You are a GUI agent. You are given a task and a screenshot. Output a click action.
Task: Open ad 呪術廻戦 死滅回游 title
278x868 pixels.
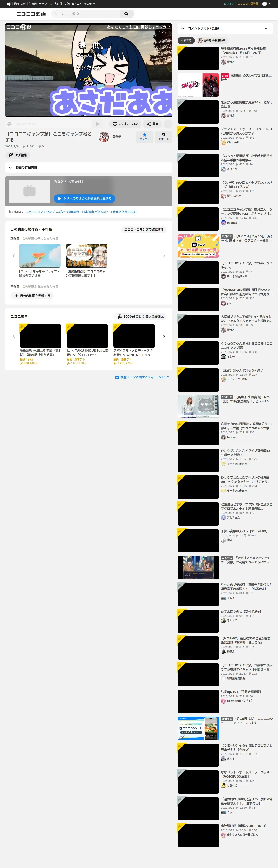point(40,353)
